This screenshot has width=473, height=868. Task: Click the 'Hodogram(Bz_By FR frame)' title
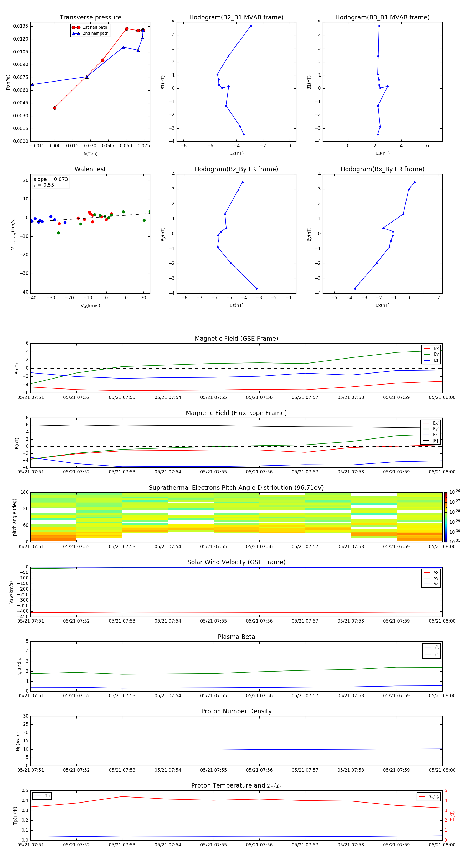[x=236, y=169]
